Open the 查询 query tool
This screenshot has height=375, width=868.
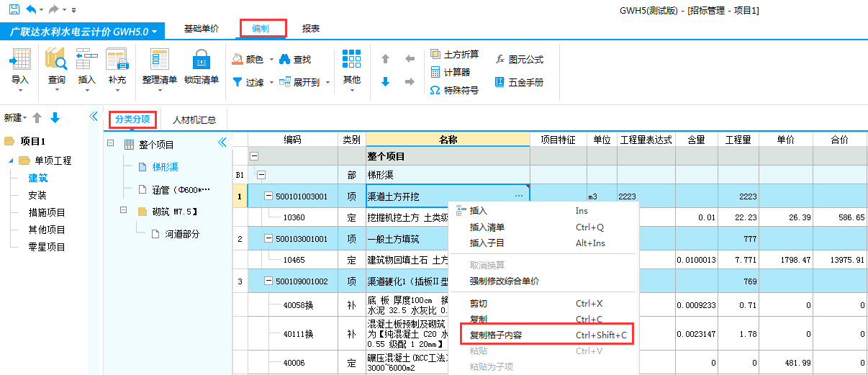56,60
